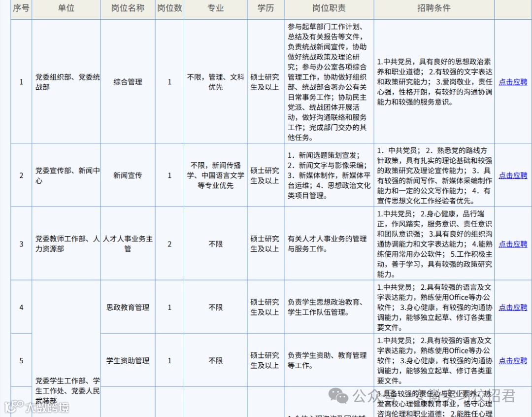This screenshot has height=417, width=532.
Task: Select the 专业 column header
Action: [x=215, y=8]
